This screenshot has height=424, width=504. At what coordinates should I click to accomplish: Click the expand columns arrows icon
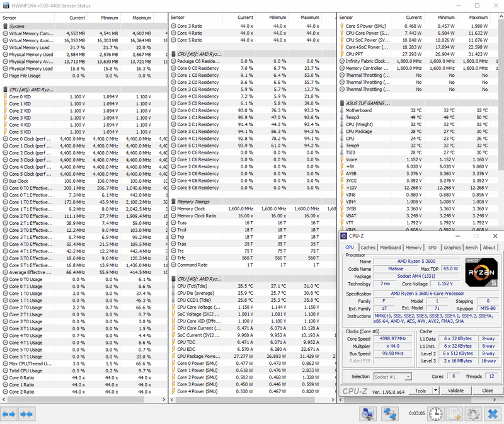[9, 414]
